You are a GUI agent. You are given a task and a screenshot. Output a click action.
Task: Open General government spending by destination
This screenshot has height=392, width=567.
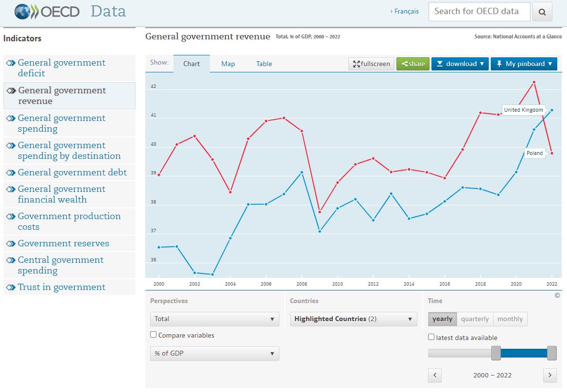(x=69, y=151)
